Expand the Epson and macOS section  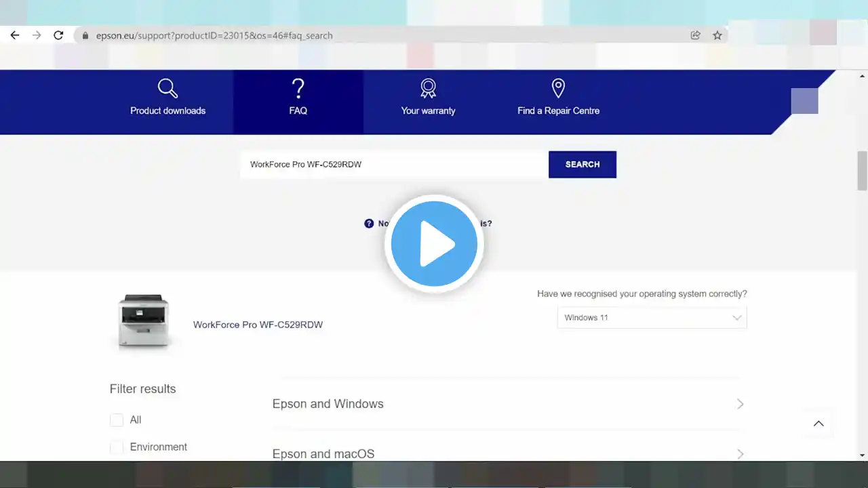tap(507, 453)
